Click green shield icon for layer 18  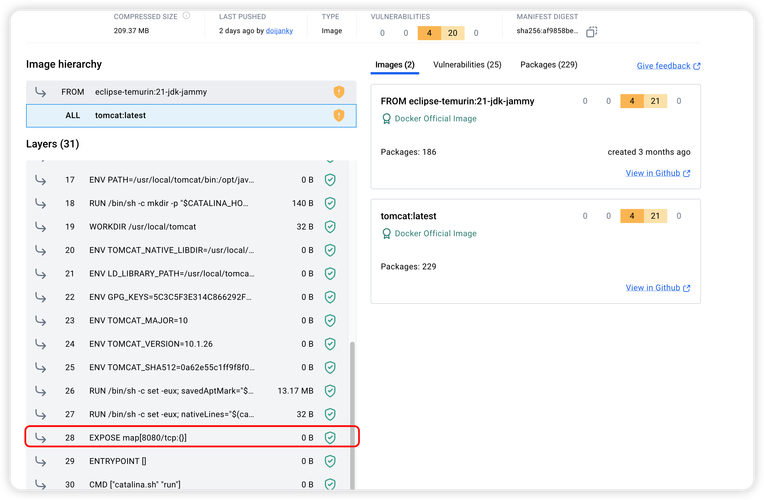pyautogui.click(x=330, y=203)
